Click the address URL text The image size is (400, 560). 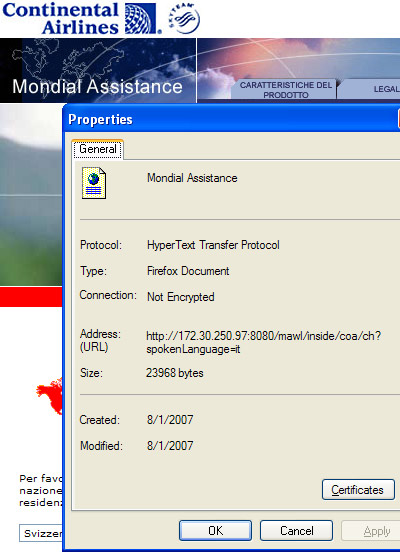[x=264, y=342]
